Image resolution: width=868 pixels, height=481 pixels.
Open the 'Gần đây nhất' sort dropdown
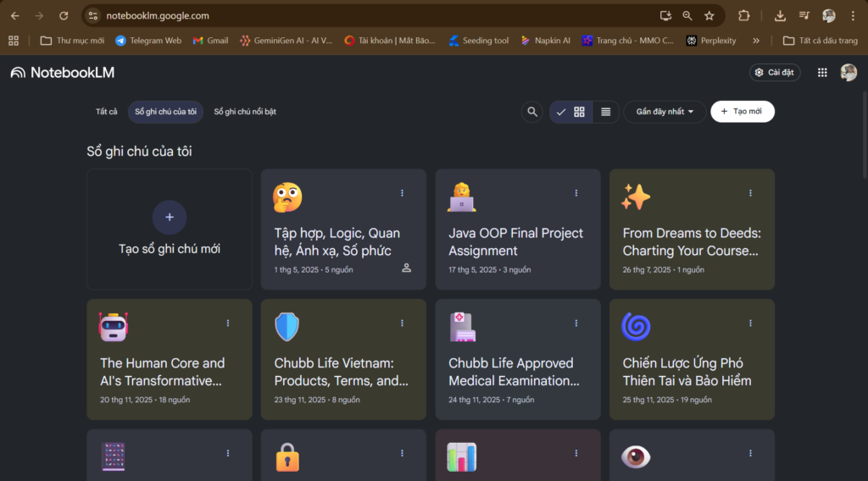click(x=665, y=112)
